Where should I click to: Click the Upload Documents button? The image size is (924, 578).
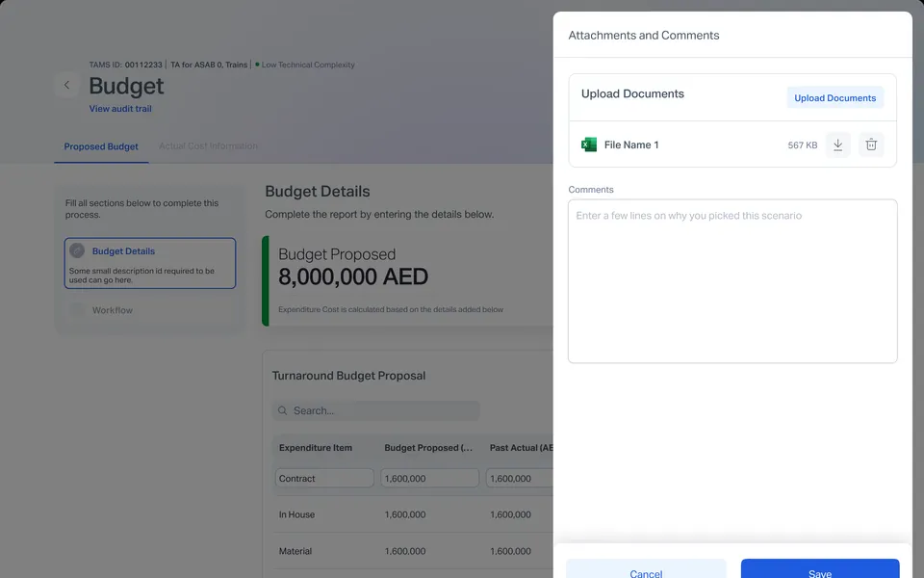tap(835, 98)
